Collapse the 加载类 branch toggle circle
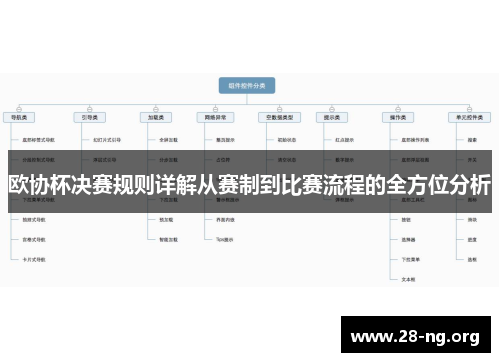Screen dimensions: 500x362 point(156,109)
